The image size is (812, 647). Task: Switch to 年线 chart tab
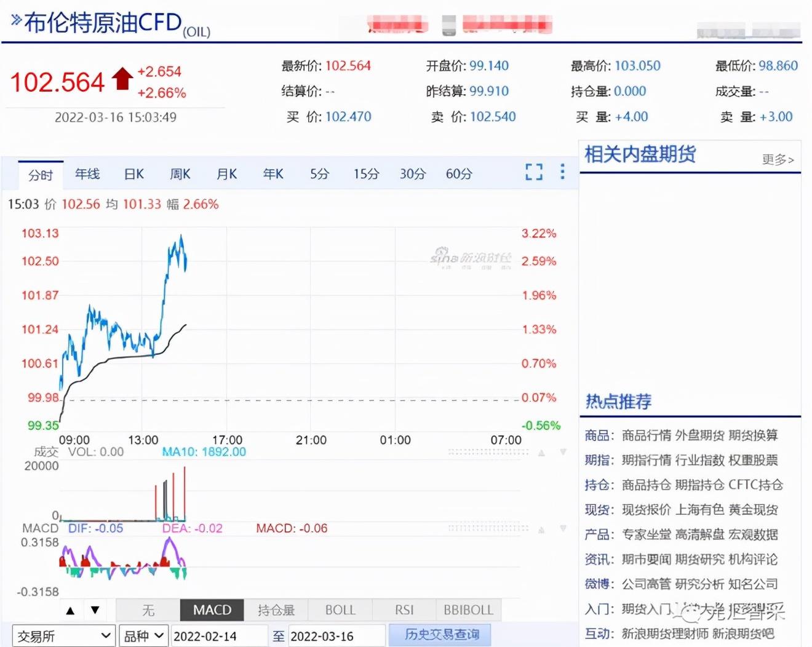[87, 174]
